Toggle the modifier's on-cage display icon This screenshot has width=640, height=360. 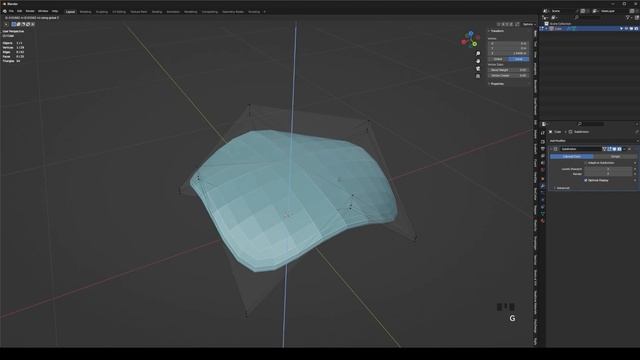tap(604, 149)
